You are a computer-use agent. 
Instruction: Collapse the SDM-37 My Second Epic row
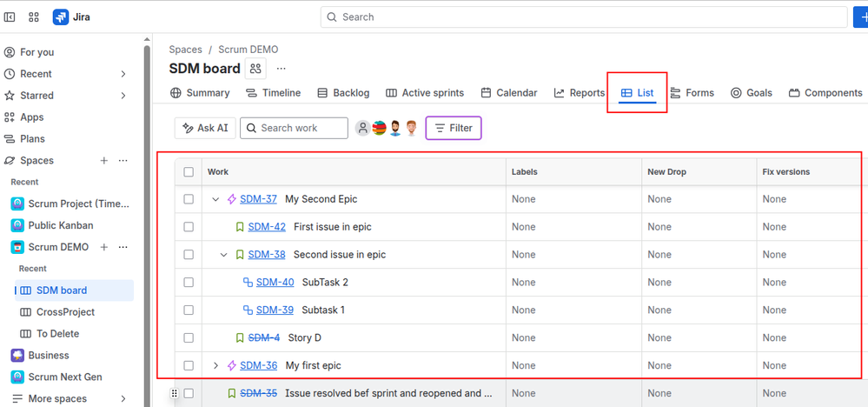pyautogui.click(x=215, y=199)
